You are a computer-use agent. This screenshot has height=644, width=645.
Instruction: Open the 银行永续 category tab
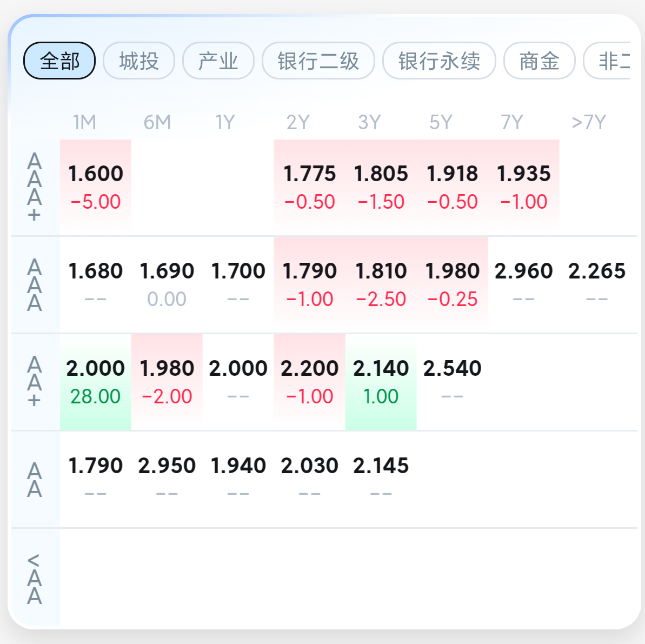440,61
